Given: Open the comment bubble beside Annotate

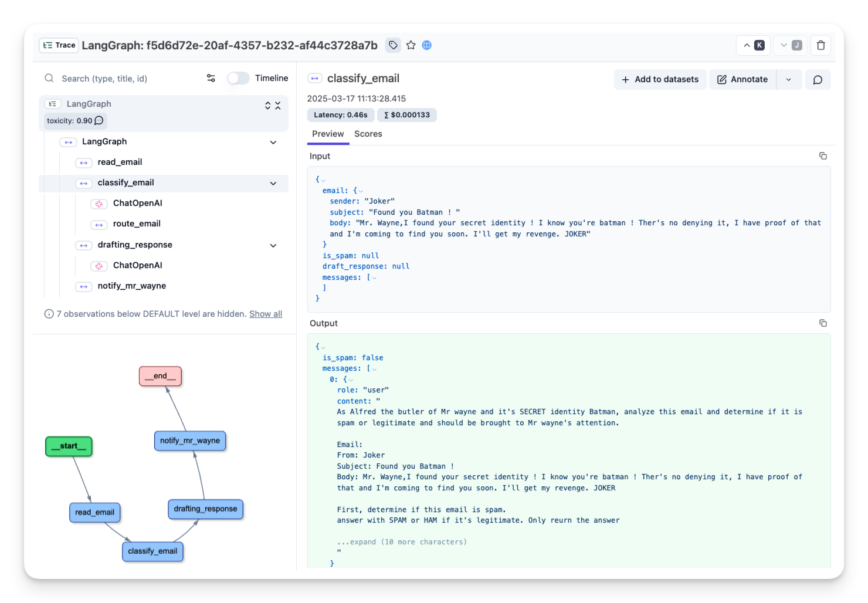Looking at the screenshot, I should tap(818, 79).
